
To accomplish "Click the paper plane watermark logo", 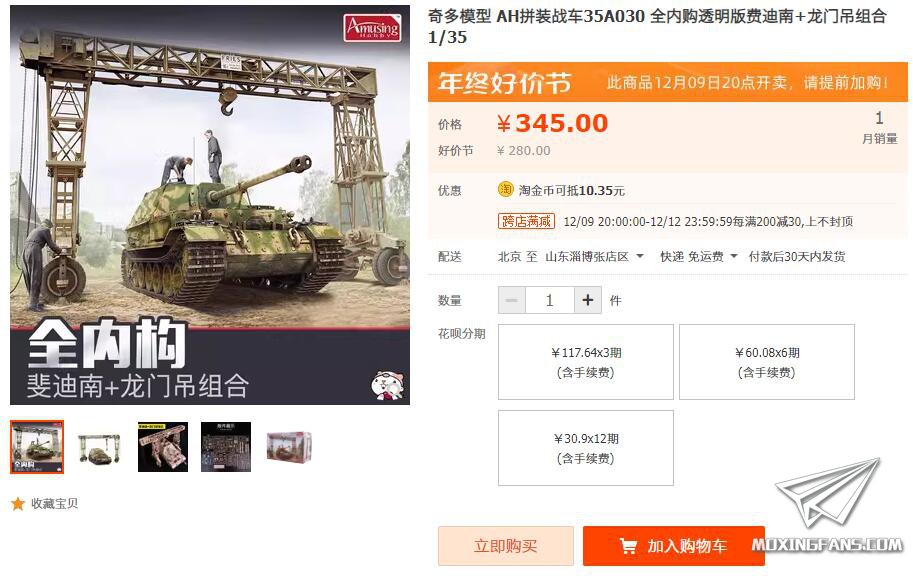I will coord(827,493).
